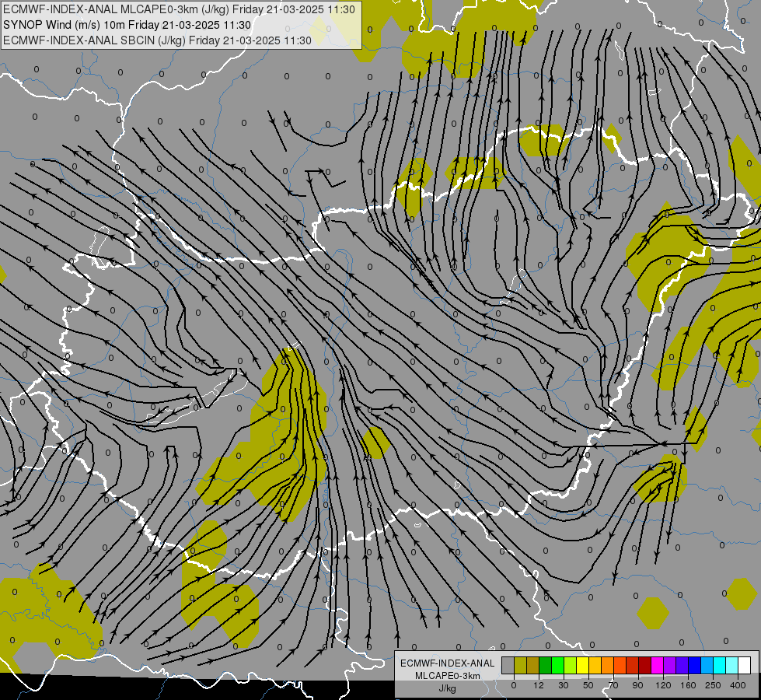The height and width of the screenshot is (700, 761).
Task: Select the sky blue swatch before 250
Action: coord(707,665)
